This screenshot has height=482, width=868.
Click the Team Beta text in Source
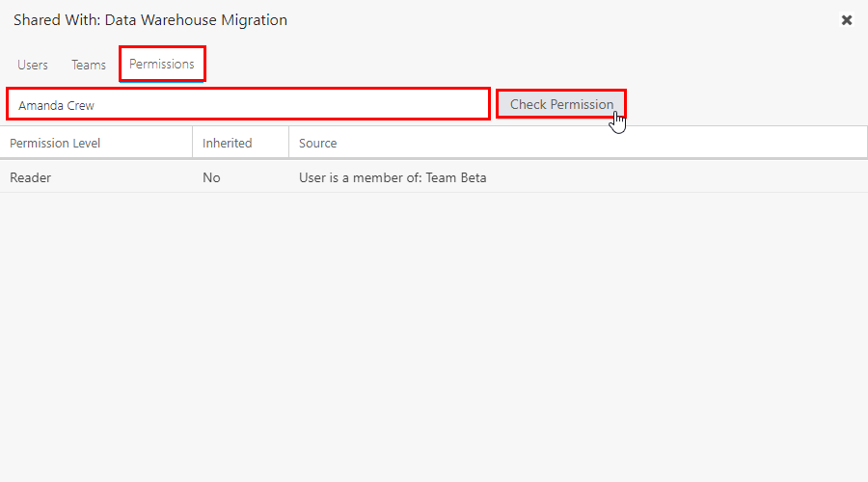pos(455,177)
